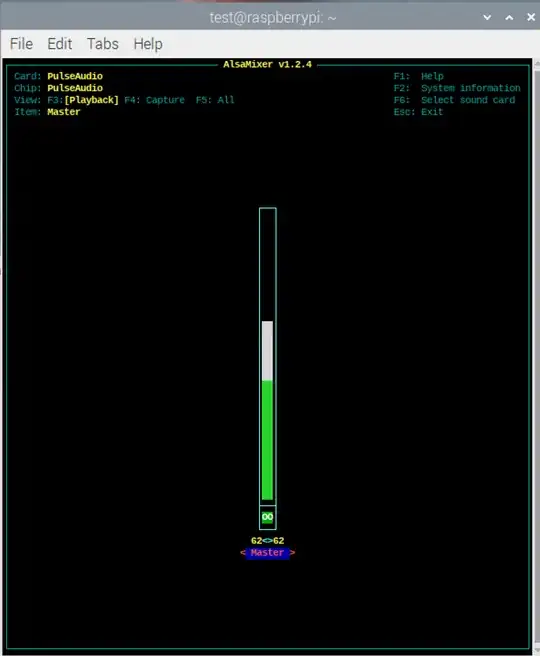The image size is (540, 656).
Task: Click the Master volume bar
Action: pos(268,355)
